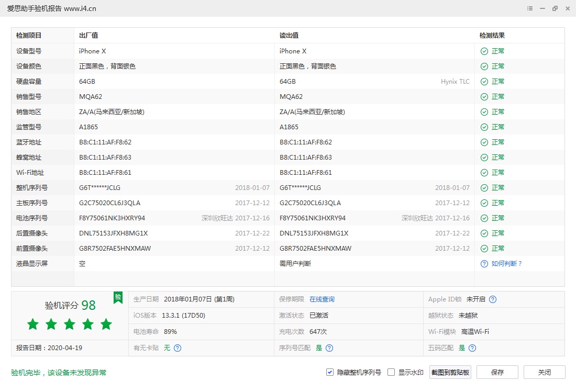
Task: Click the 检测结果 column header
Action: pyautogui.click(x=492, y=36)
